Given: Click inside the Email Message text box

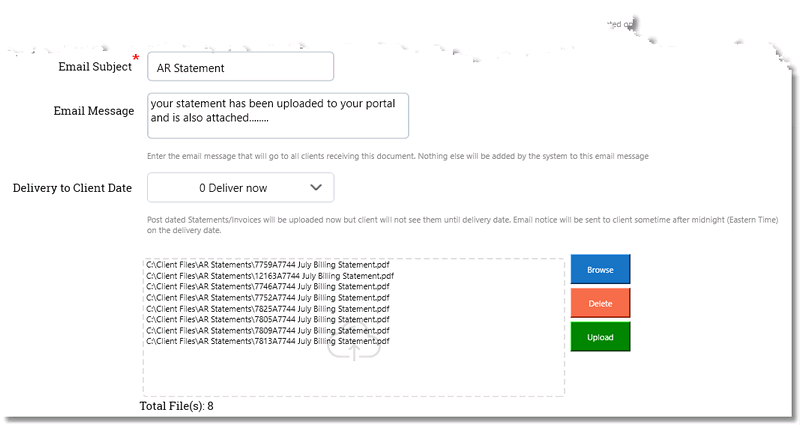Looking at the screenshot, I should [x=278, y=116].
